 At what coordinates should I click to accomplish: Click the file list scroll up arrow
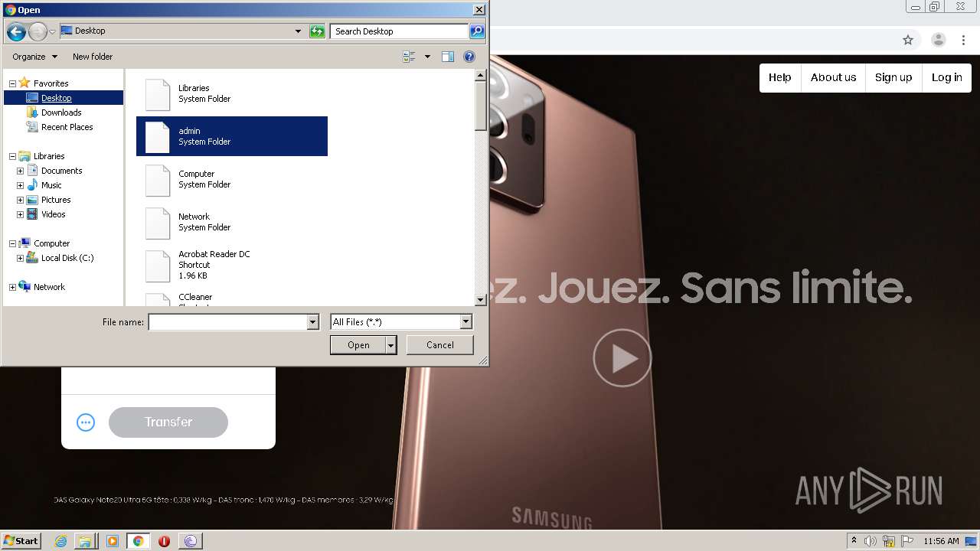pos(481,75)
